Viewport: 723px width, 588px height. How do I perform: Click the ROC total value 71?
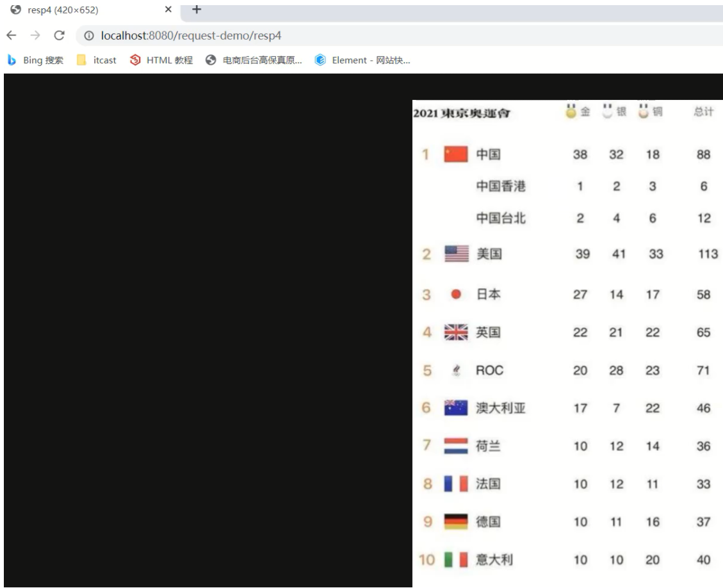click(703, 370)
